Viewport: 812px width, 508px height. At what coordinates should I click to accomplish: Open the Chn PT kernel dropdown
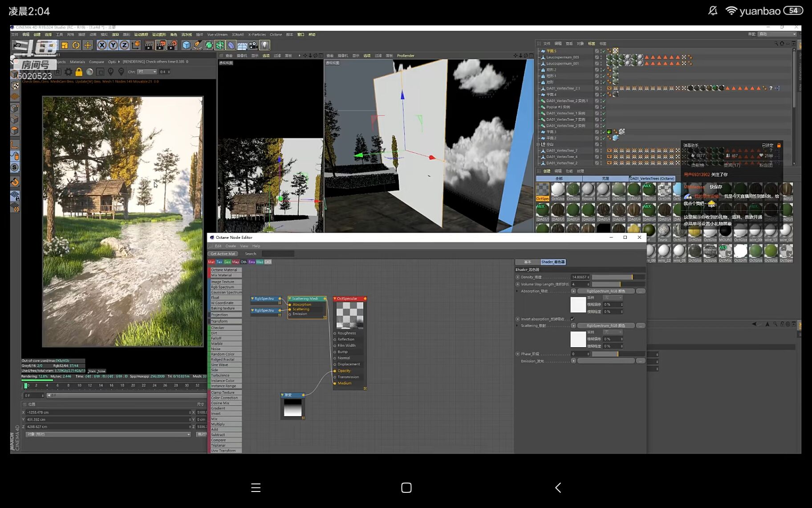coord(147,72)
